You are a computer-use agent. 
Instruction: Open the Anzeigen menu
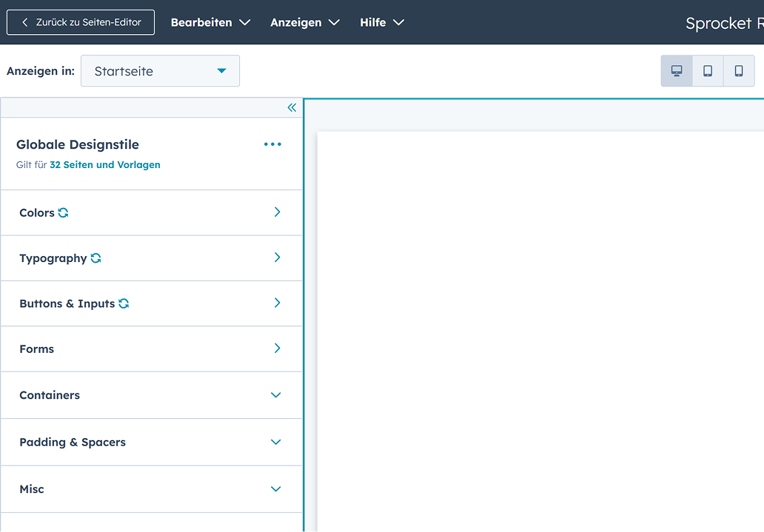(x=304, y=22)
